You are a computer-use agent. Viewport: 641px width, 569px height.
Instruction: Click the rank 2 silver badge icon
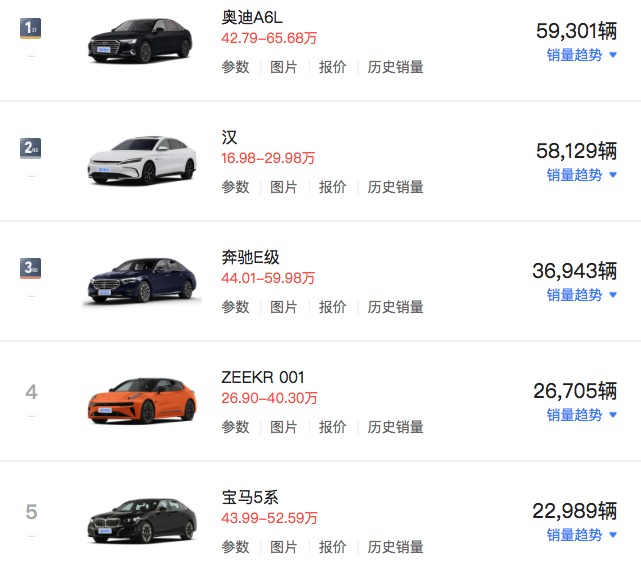click(31, 148)
